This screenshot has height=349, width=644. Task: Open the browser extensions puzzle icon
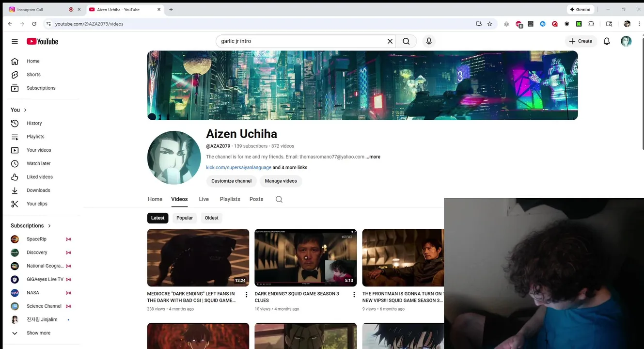point(591,24)
